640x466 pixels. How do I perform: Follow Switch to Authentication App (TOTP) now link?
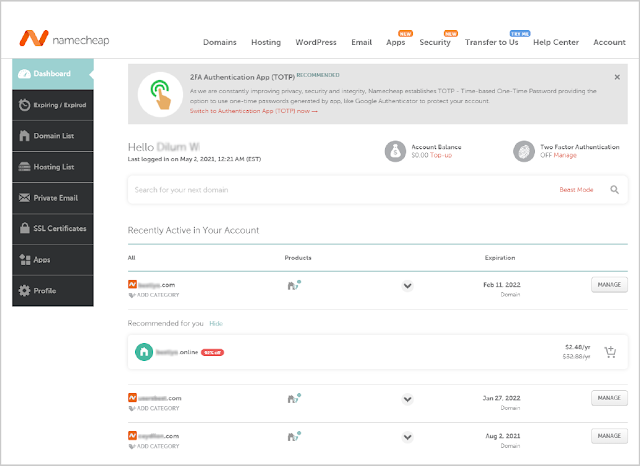pyautogui.click(x=253, y=111)
